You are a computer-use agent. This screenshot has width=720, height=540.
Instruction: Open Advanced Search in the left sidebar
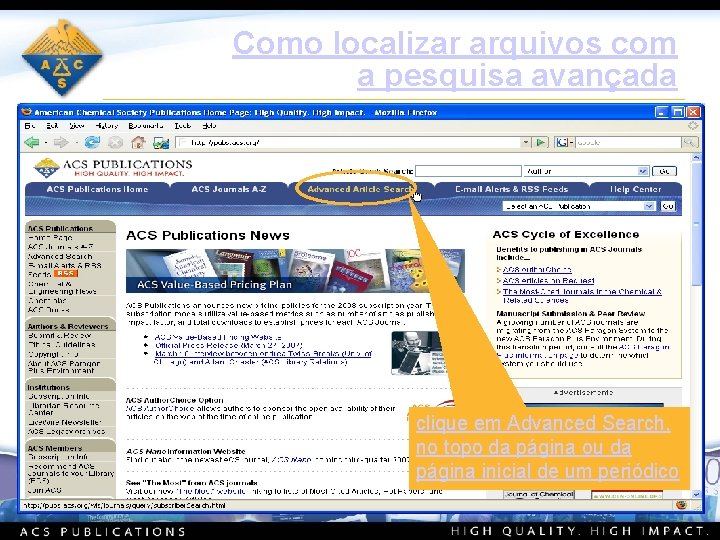60,256
